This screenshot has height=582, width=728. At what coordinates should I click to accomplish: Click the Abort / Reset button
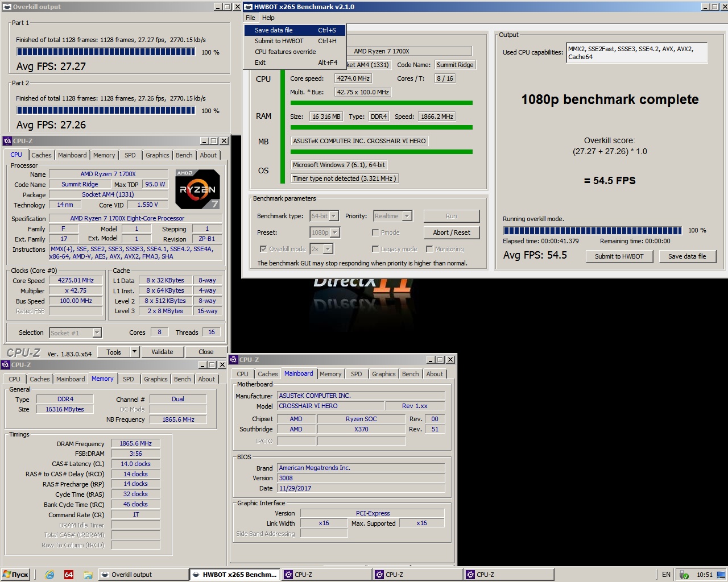[451, 232]
